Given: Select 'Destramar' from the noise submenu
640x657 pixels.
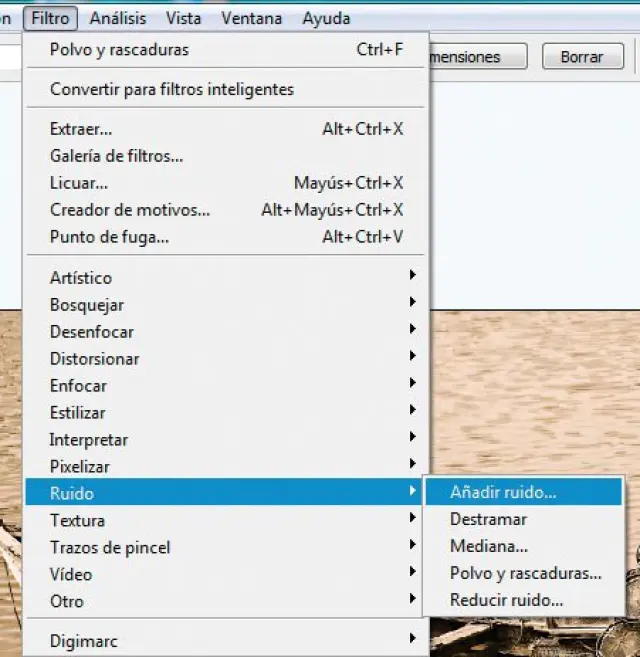Looking at the screenshot, I should tap(488, 519).
